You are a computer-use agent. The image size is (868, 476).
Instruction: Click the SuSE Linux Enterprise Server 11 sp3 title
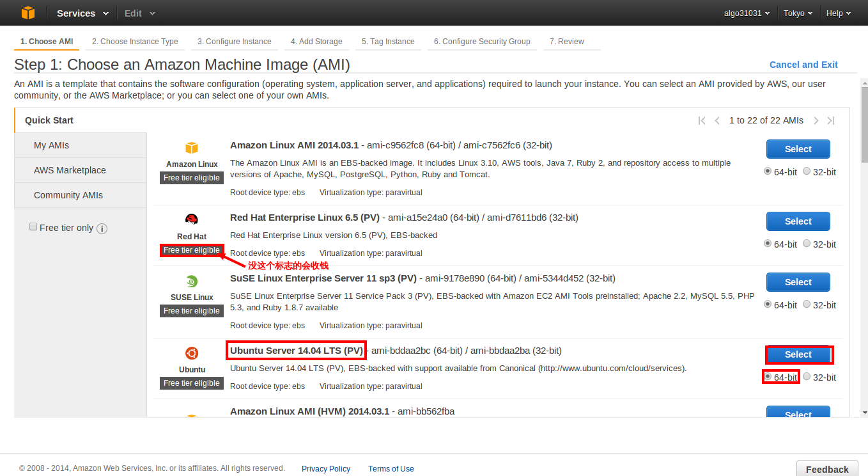coord(323,278)
